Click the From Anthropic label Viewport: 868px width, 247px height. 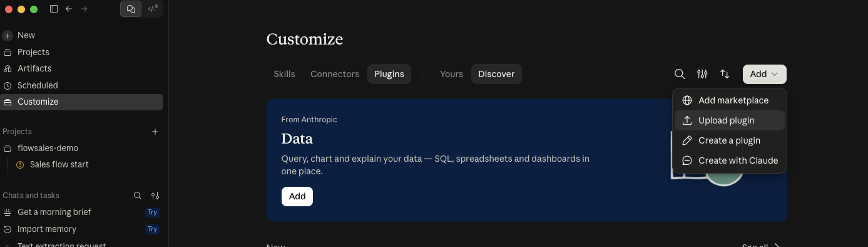tap(309, 120)
